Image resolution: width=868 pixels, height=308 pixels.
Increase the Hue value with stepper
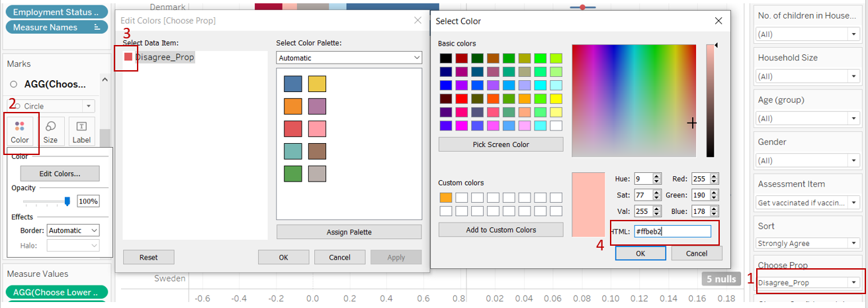tap(656, 176)
